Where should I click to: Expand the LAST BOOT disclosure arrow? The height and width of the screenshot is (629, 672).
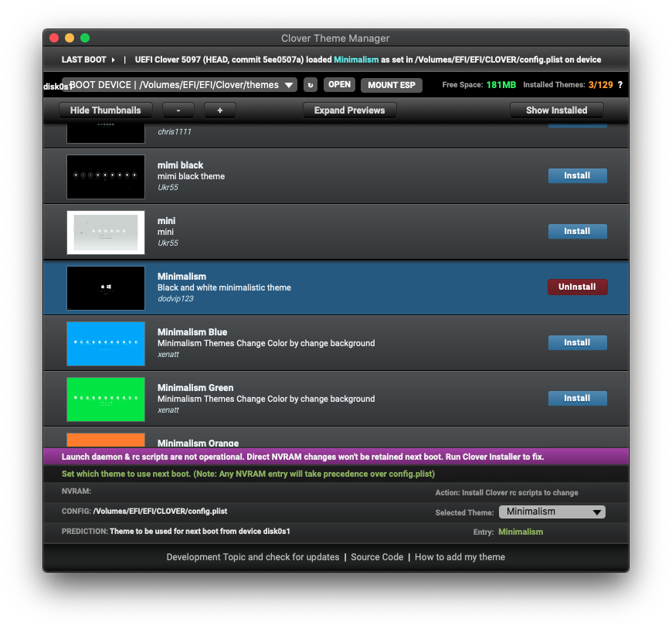tap(113, 60)
